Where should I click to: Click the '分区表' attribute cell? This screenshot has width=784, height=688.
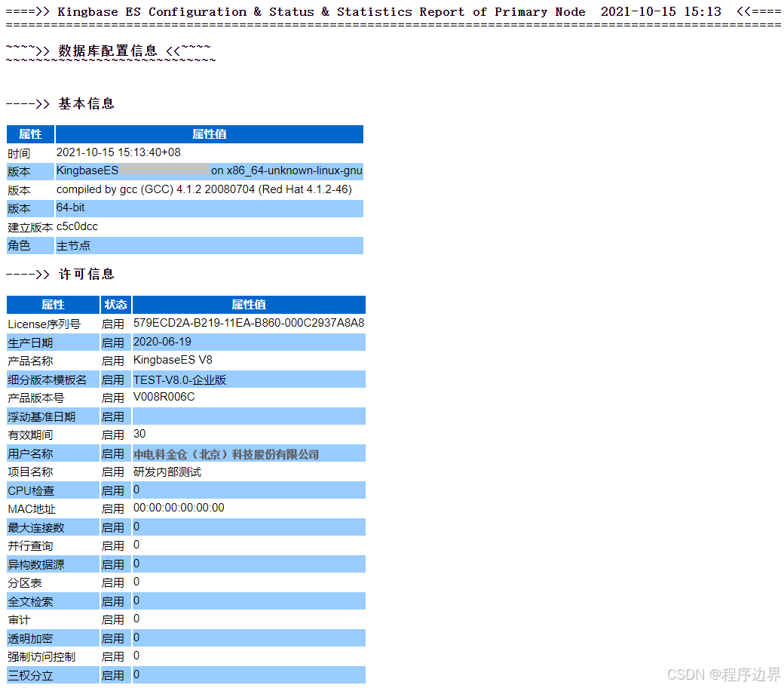click(x=53, y=583)
